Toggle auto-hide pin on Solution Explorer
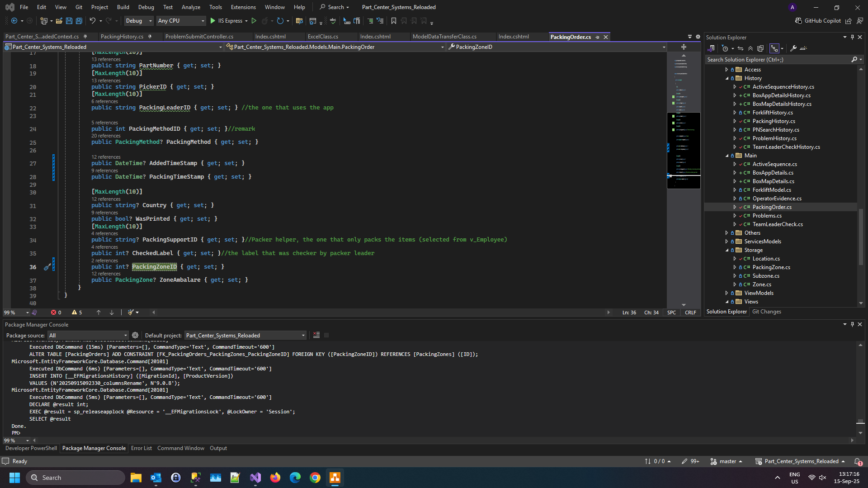 (852, 37)
